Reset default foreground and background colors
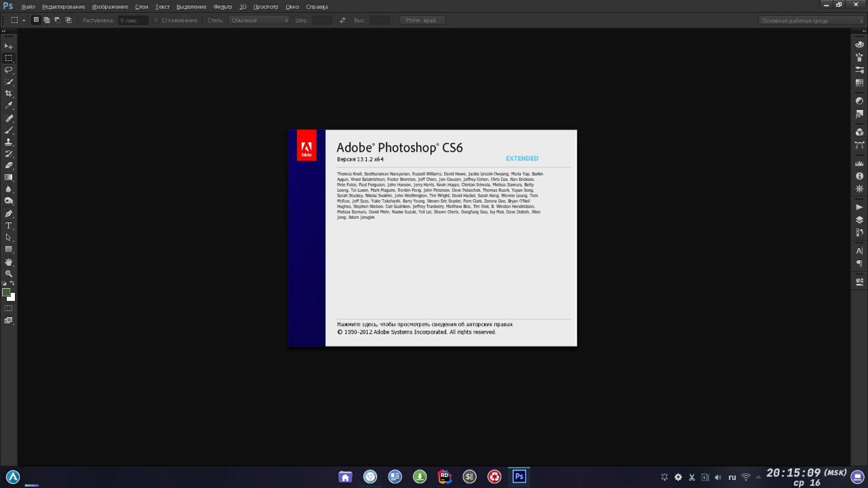The width and height of the screenshot is (868, 488). coord(5,283)
